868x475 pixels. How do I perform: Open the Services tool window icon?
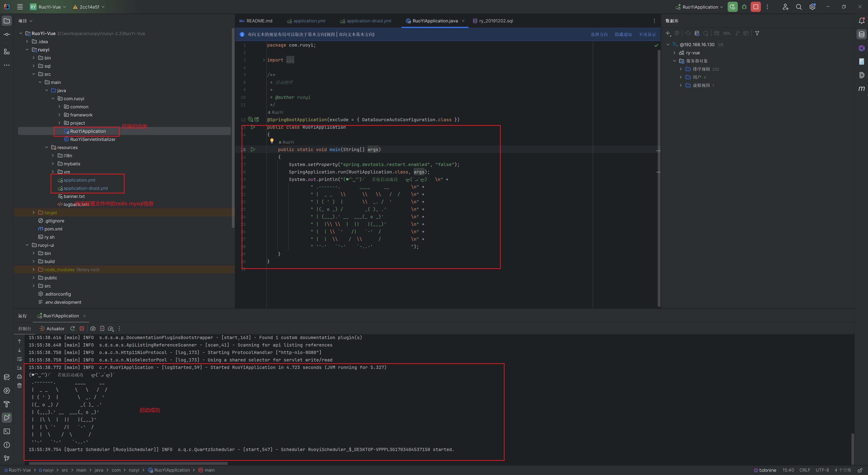(x=7, y=391)
